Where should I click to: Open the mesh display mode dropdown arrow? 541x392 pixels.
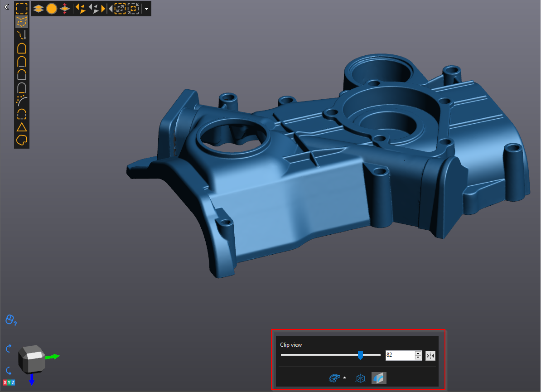click(x=344, y=377)
